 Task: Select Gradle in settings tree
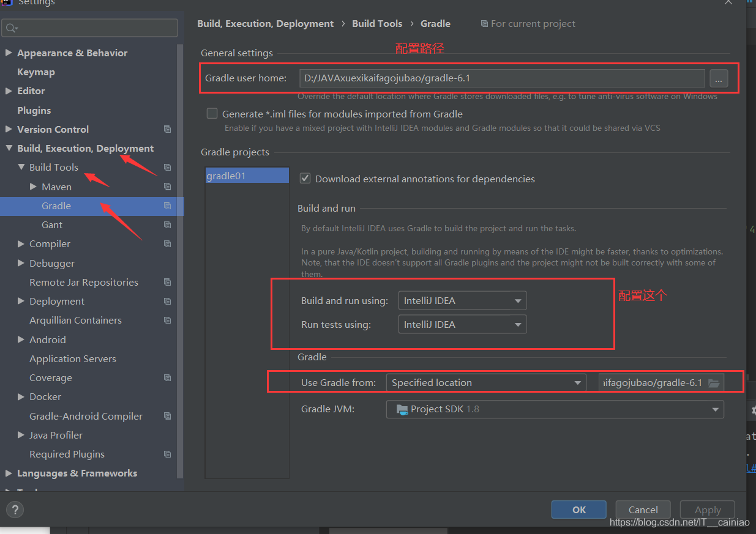[x=56, y=206]
